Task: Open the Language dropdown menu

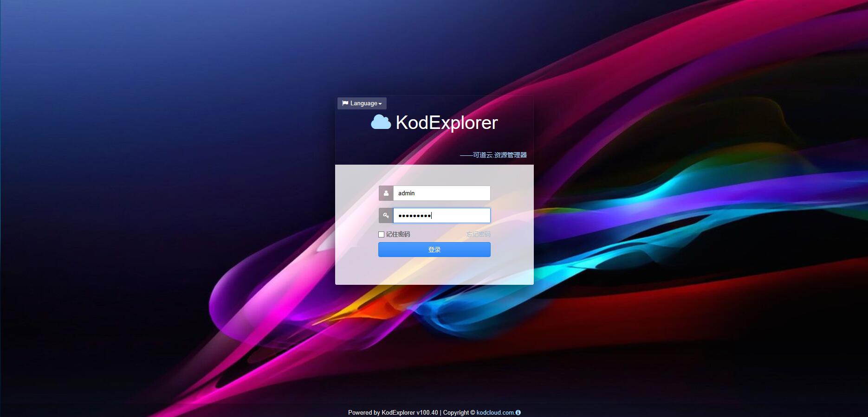Action: click(x=362, y=103)
